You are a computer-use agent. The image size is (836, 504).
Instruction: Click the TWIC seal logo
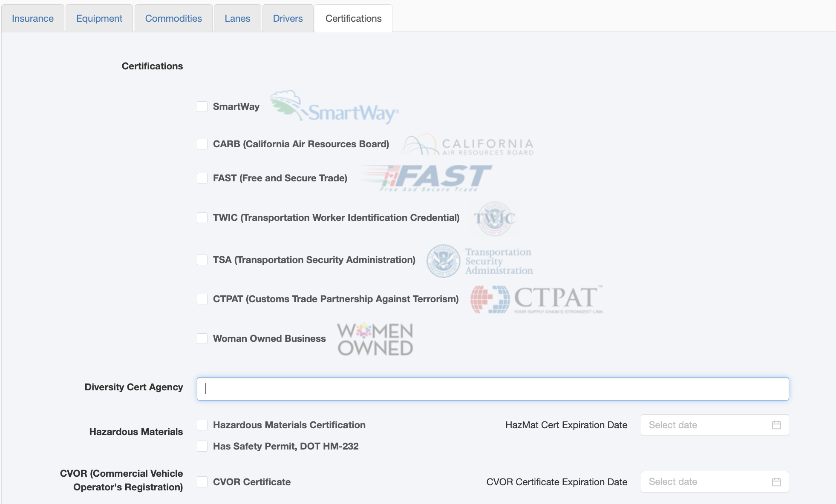(494, 219)
